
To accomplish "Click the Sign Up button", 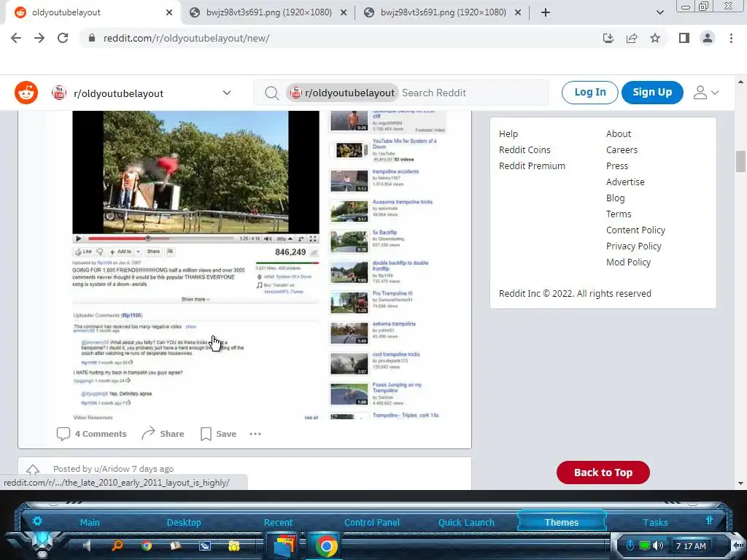I will coord(652,93).
